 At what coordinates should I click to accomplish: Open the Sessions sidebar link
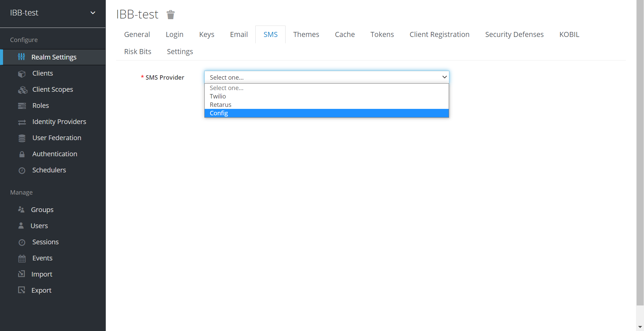45,242
